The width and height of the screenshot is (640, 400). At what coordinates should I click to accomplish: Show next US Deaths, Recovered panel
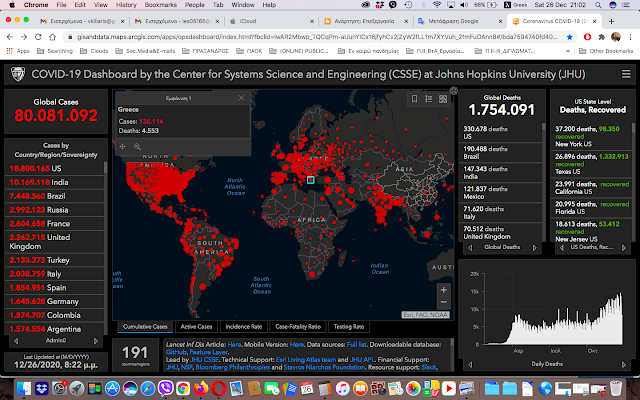pyautogui.click(x=624, y=247)
